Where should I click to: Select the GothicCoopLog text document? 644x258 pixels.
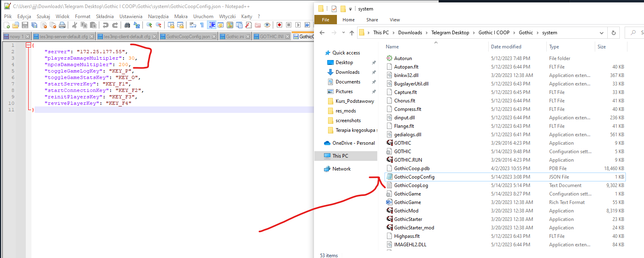click(505, 185)
